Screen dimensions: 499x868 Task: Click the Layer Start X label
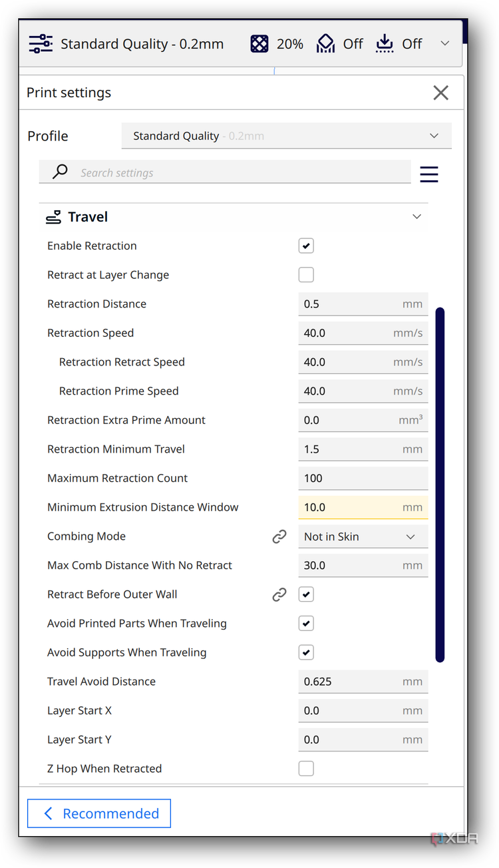point(79,710)
